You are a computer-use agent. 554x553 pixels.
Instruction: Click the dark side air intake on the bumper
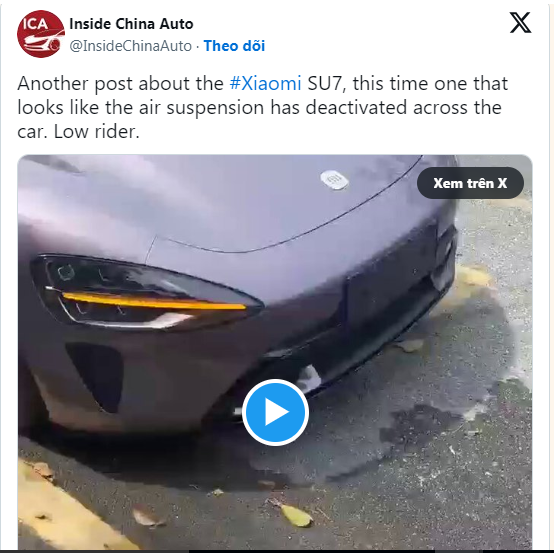pos(95,376)
